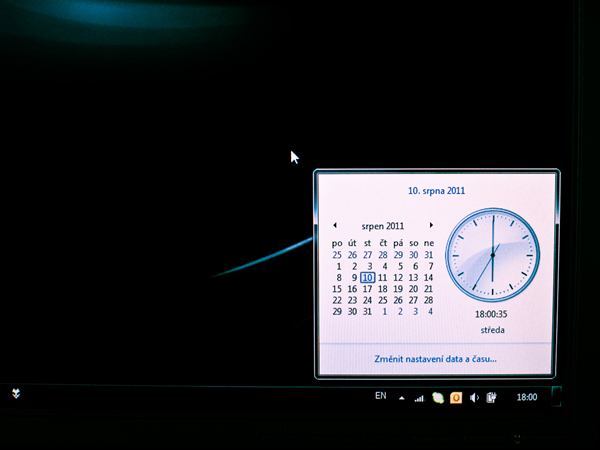Click the Show desktop button

pyautogui.click(x=557, y=396)
